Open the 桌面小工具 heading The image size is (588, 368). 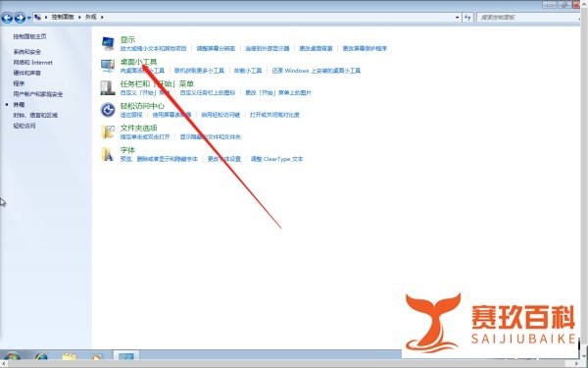[138, 62]
